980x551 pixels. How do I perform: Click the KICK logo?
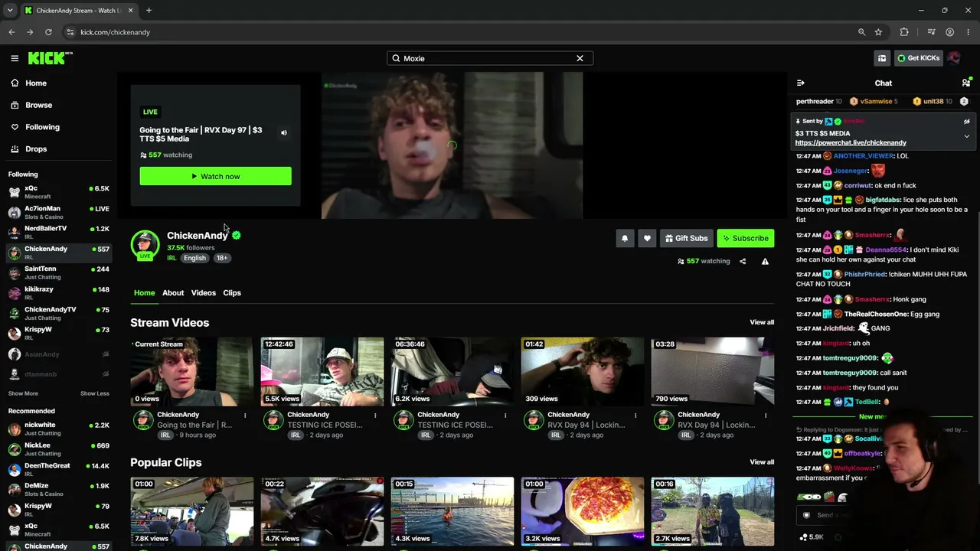[51, 58]
